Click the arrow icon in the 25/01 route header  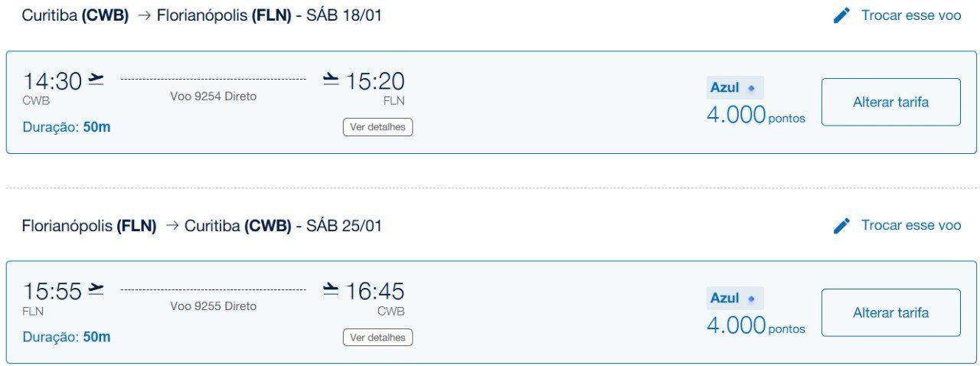171,226
